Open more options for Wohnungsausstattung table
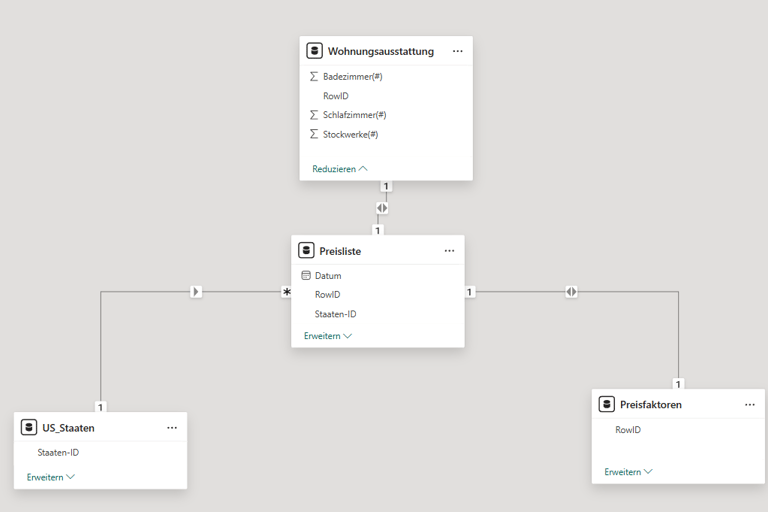Viewport: 768px width, 512px height. coord(457,51)
